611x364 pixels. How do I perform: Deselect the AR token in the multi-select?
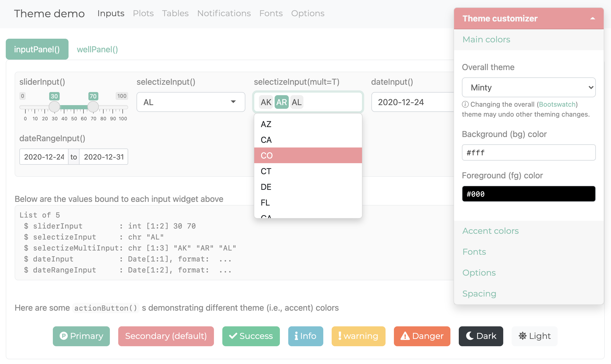[x=281, y=102]
